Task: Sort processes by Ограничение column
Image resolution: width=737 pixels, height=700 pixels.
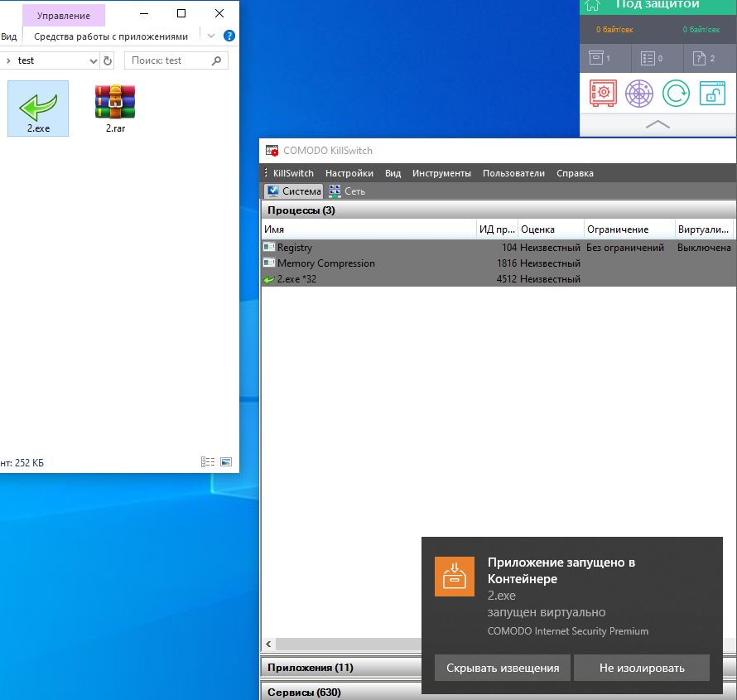Action: 629,229
